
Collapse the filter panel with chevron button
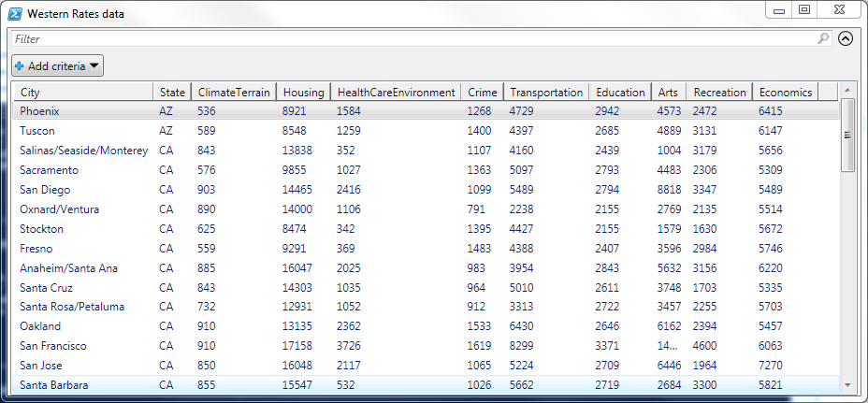846,39
